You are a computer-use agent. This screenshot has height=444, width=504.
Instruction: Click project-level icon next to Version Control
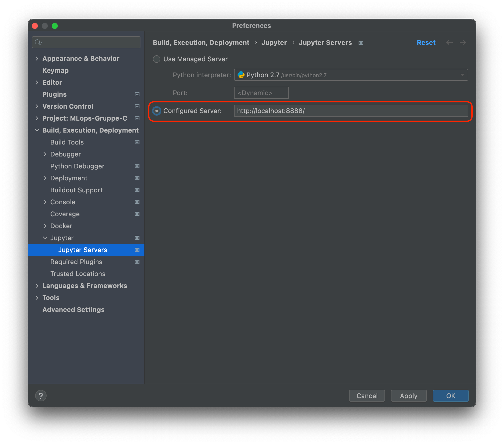pyautogui.click(x=137, y=106)
